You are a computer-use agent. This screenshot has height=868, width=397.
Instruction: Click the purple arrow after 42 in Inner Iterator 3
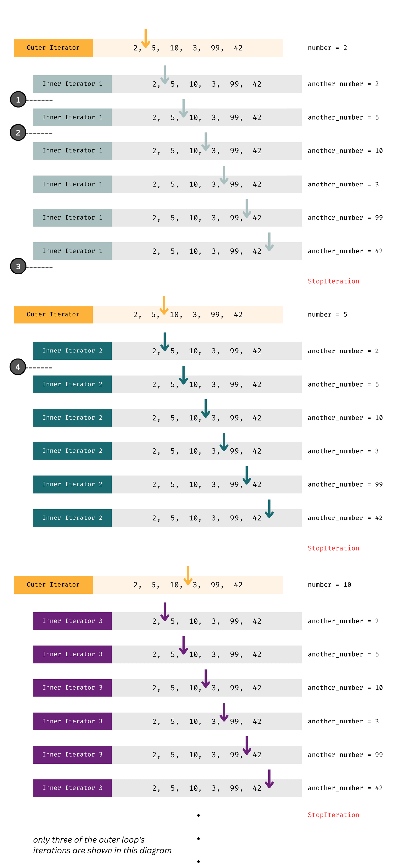pos(269,779)
